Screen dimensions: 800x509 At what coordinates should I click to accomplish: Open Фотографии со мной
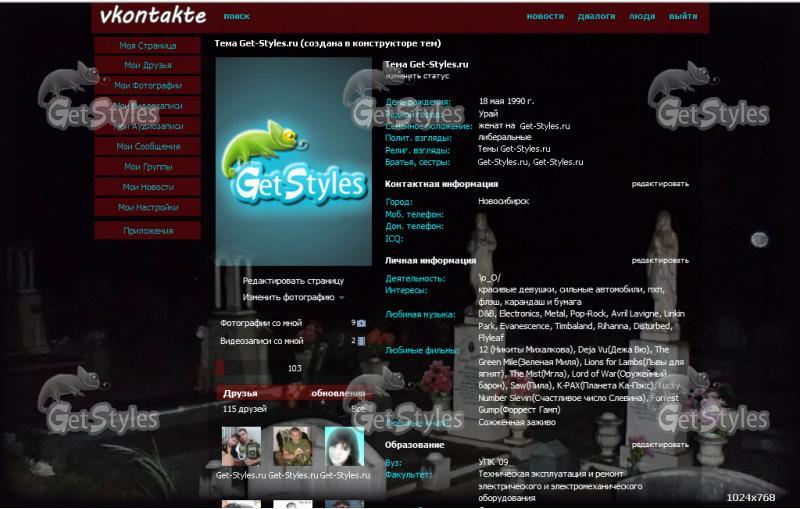[x=261, y=323]
